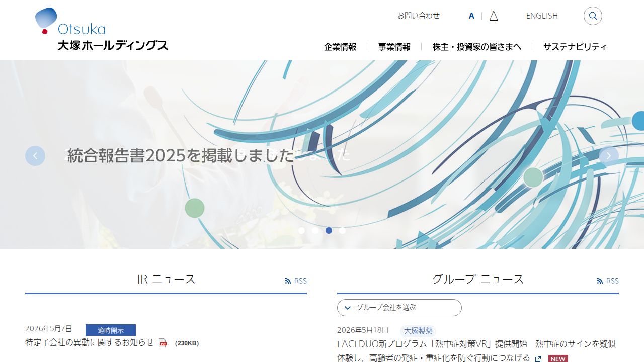644x362 pixels.
Task: Click the 統合報告書2025 hero banner
Action: click(322, 155)
